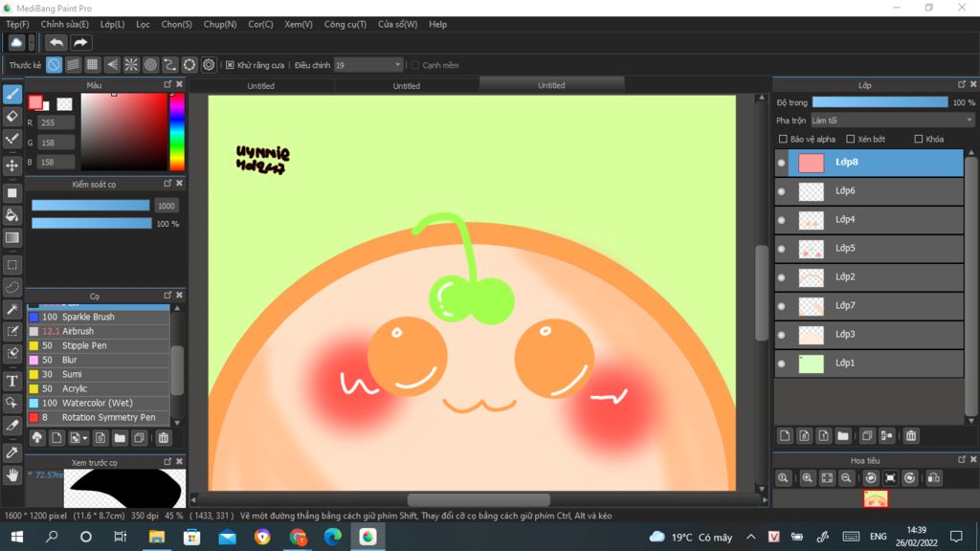Viewport: 980px width, 551px height.
Task: Open the cloud icon in the top toolbar
Action: (16, 42)
